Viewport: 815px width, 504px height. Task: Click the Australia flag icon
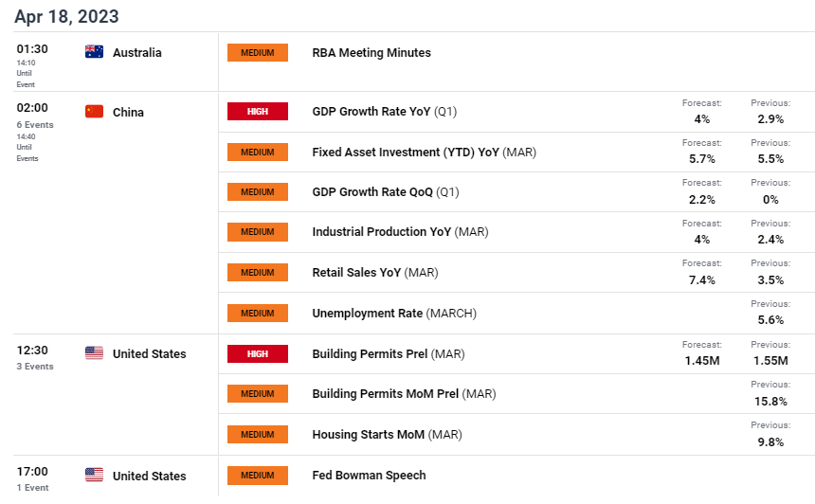pyautogui.click(x=94, y=52)
